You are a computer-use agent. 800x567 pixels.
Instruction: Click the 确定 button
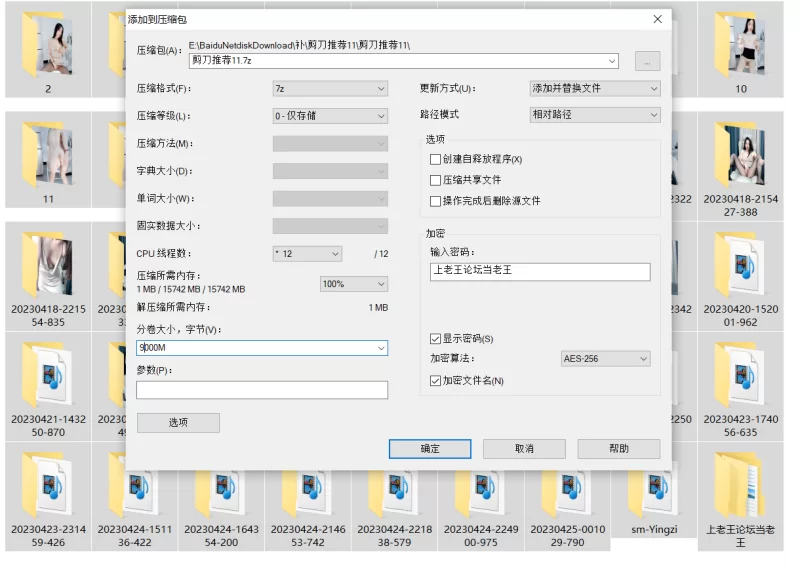(x=430, y=449)
